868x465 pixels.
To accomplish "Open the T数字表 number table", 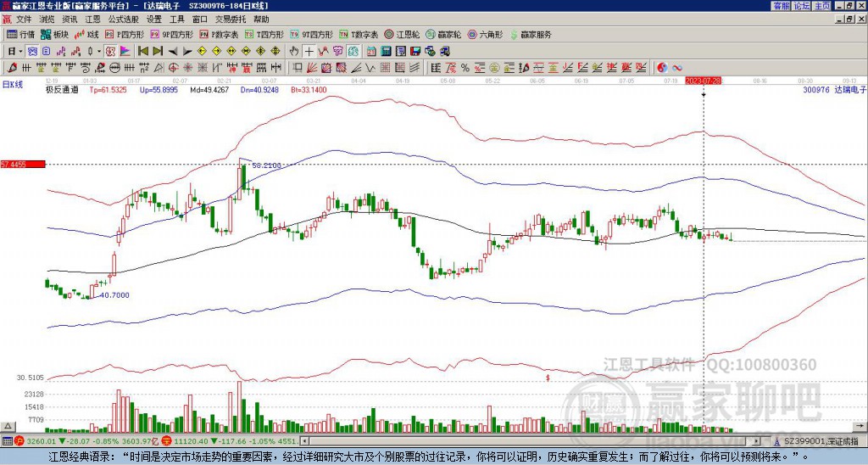I will (359, 34).
